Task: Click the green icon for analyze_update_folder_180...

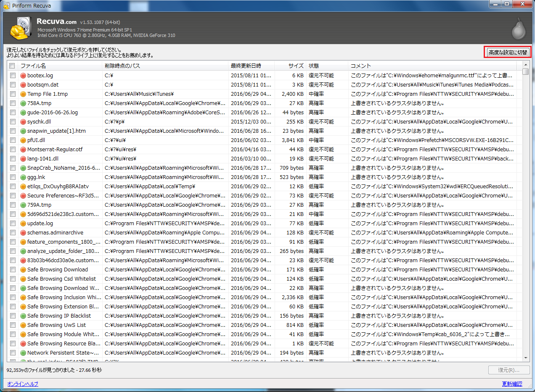Action: 23,251
